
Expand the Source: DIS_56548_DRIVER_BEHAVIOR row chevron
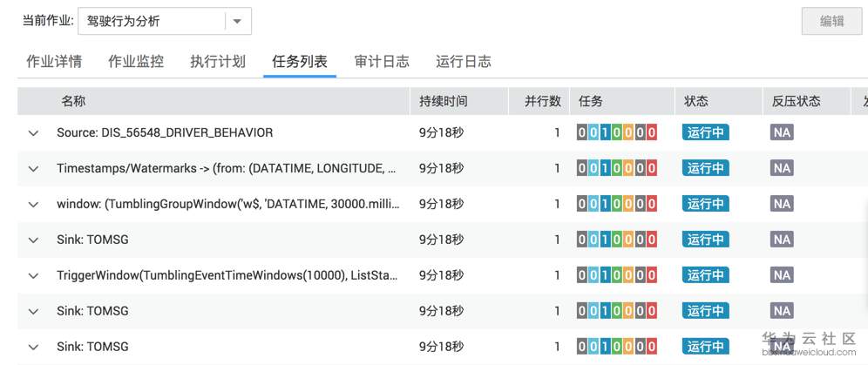[x=34, y=133]
